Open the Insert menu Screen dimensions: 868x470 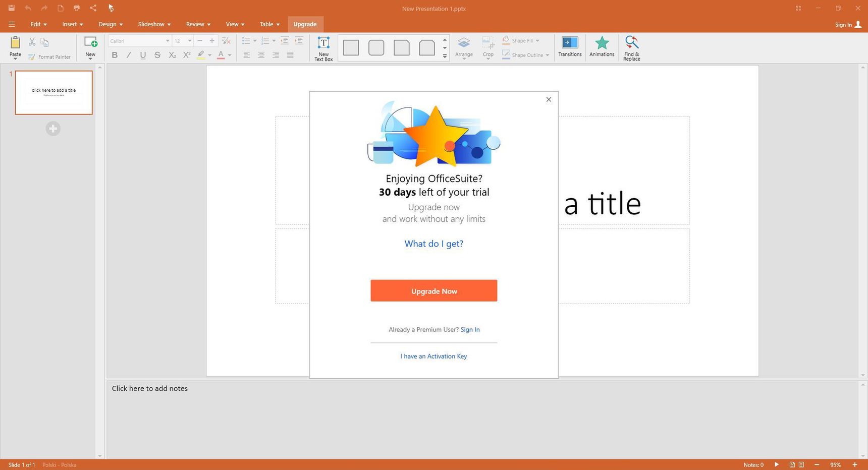(x=73, y=24)
